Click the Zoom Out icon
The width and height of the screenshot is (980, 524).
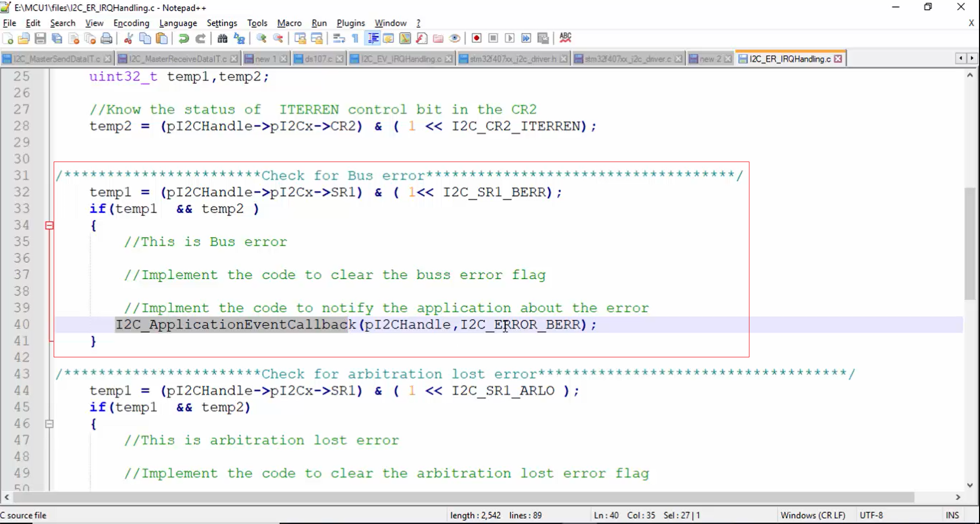pos(278,38)
